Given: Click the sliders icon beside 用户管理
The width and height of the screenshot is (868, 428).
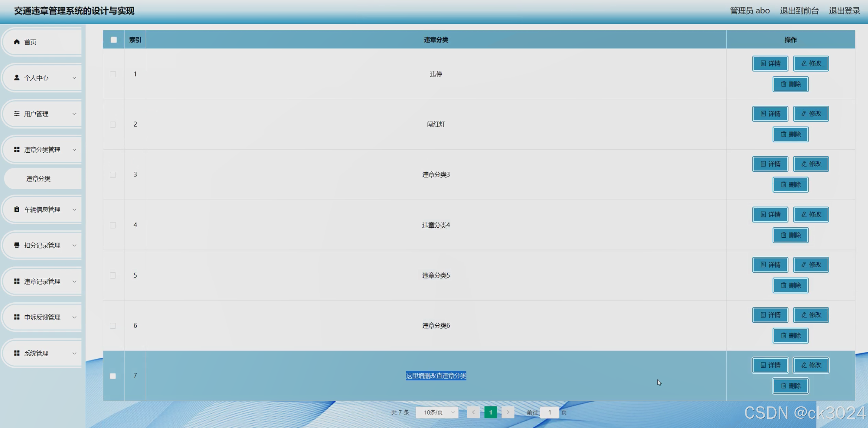Looking at the screenshot, I should [x=17, y=114].
